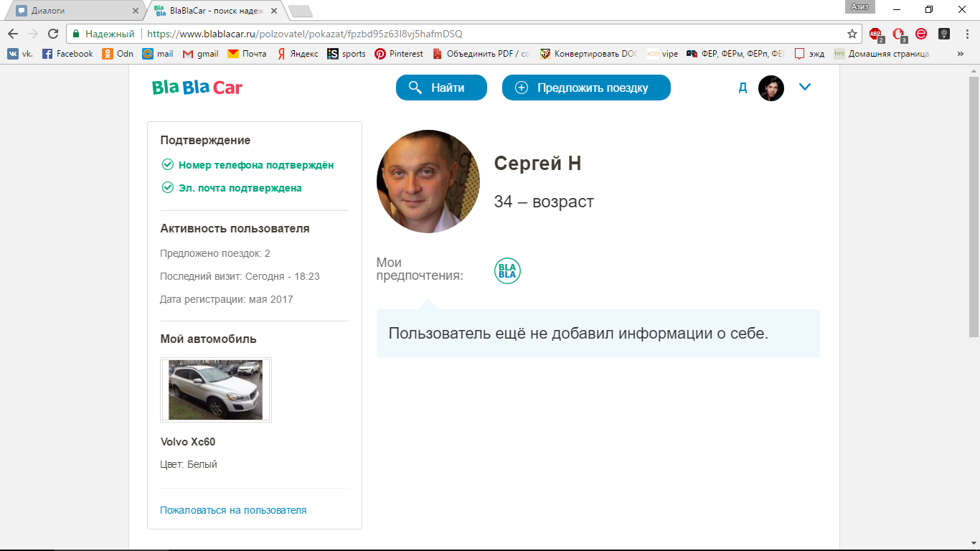Show more bookmarks overflow chevron
Screen dimensions: 980x551
click(961, 54)
